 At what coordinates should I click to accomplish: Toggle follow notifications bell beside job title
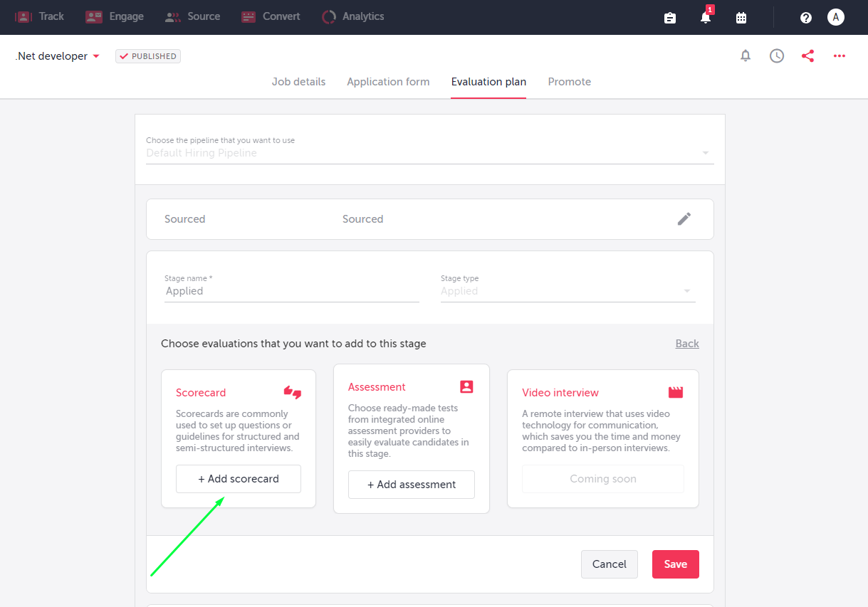tap(745, 56)
